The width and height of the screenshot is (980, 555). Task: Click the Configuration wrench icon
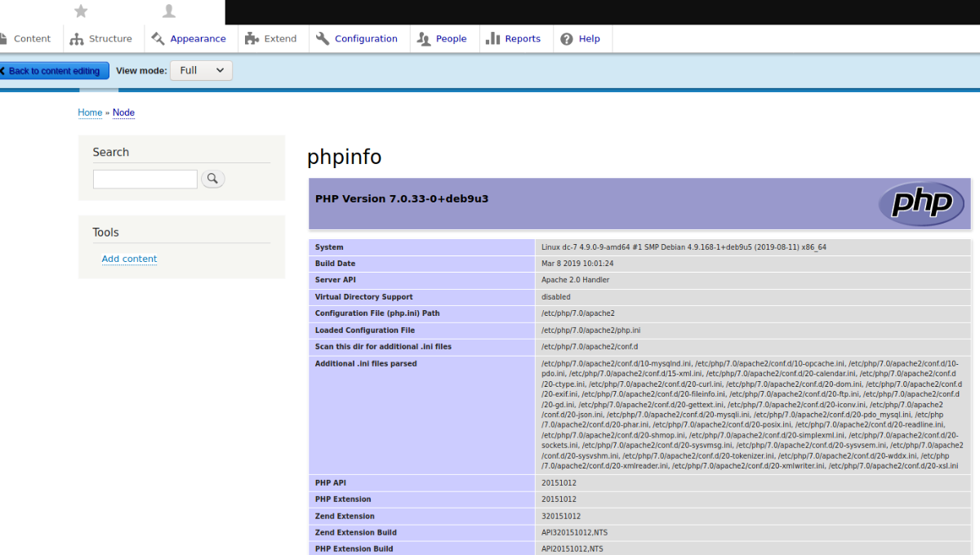323,38
